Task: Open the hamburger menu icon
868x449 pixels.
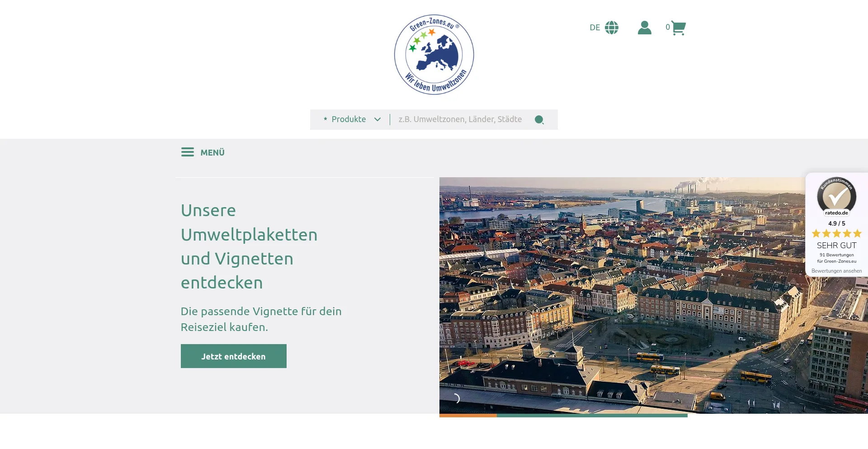Action: (x=188, y=152)
